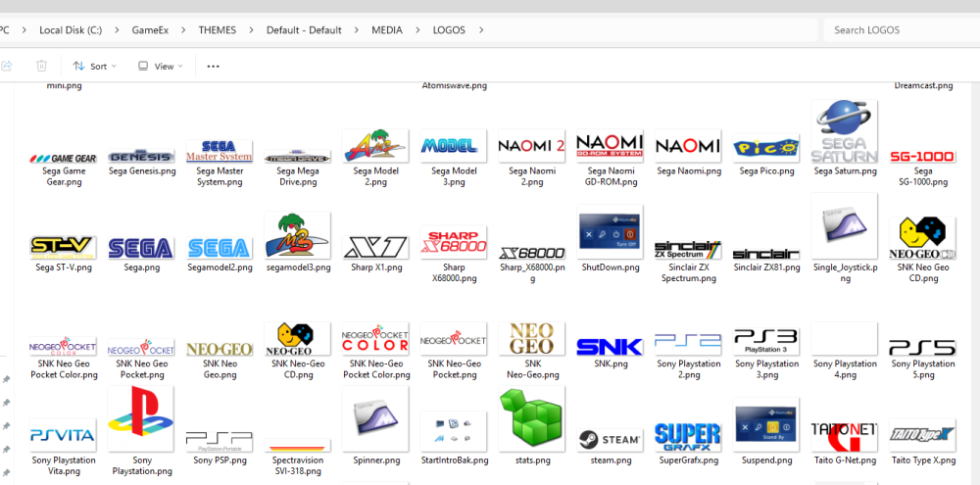The height and width of the screenshot is (485, 980).
Task: Select the Sega ST-V.png file
Action: coord(63,248)
